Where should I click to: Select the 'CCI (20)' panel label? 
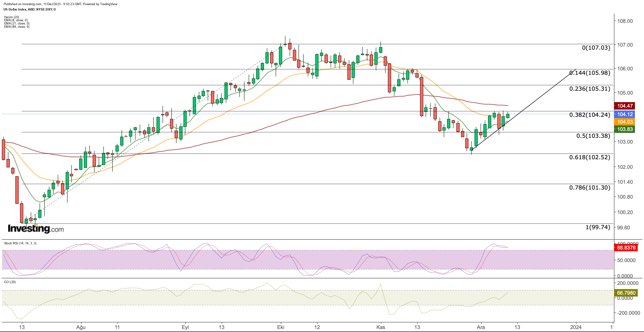pos(10,282)
